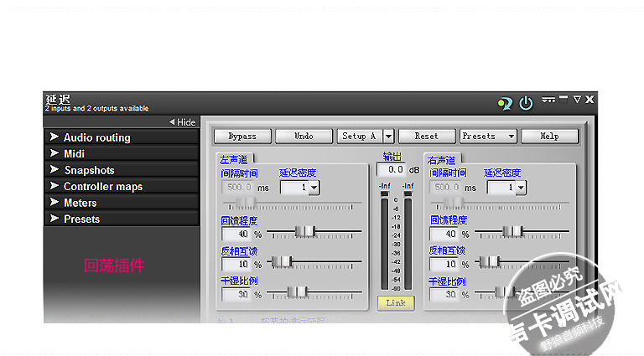
Task: Adjust right channel 反相互馈 slider
Action: (489, 261)
